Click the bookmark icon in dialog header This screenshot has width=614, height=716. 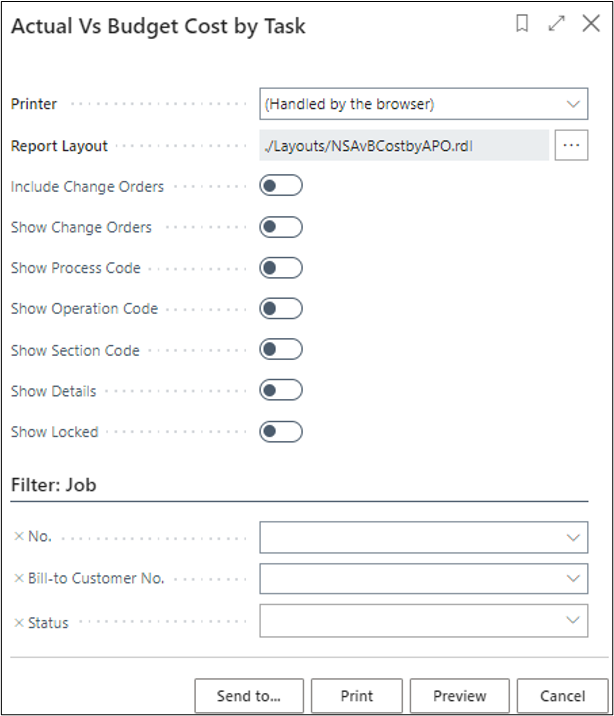pyautogui.click(x=522, y=25)
